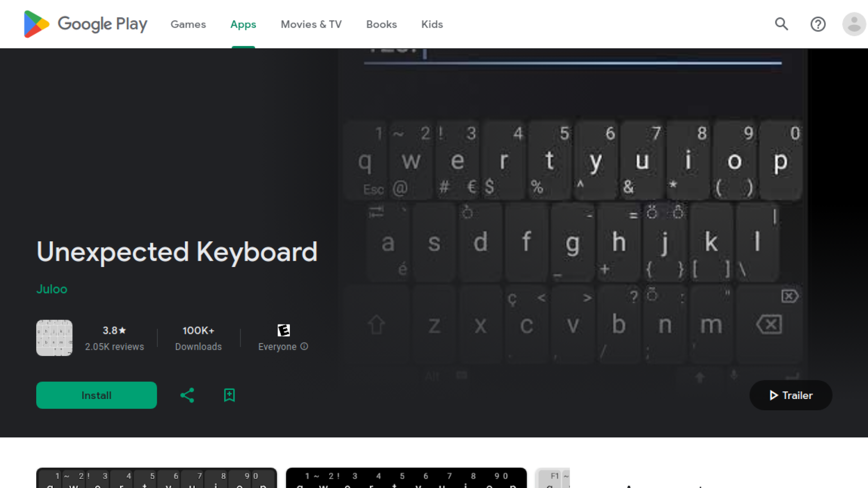Switch to the Games tab
This screenshot has height=488, width=868.
[188, 24]
